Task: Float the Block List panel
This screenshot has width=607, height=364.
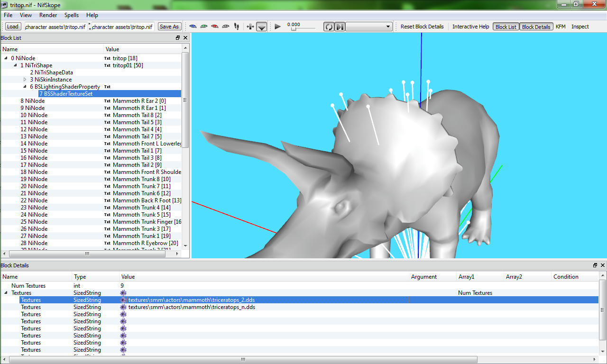Action: [x=178, y=38]
